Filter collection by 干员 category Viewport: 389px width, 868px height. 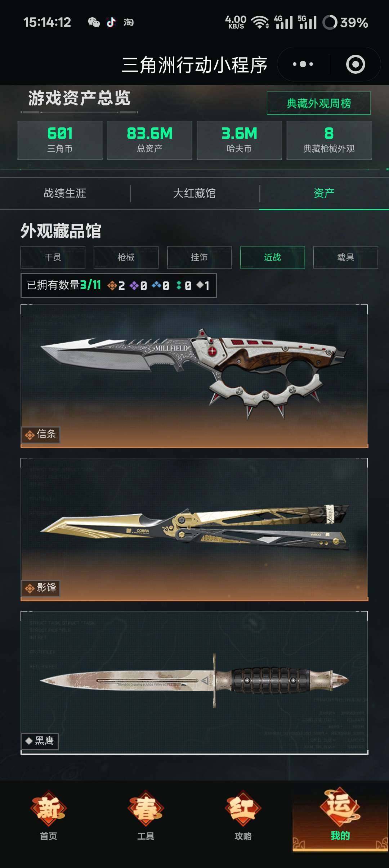point(53,257)
